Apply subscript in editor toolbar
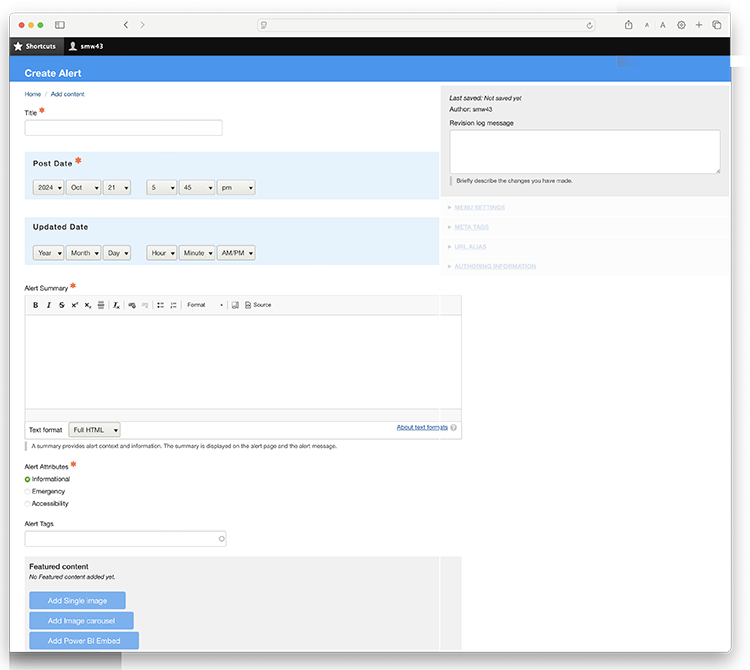The width and height of the screenshot is (750, 670). 88,305
